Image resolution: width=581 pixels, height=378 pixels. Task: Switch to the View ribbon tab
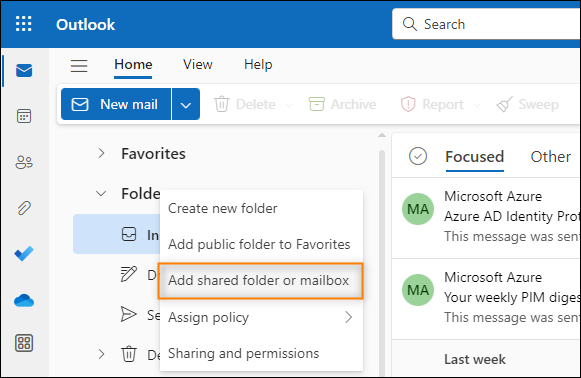[x=198, y=65]
